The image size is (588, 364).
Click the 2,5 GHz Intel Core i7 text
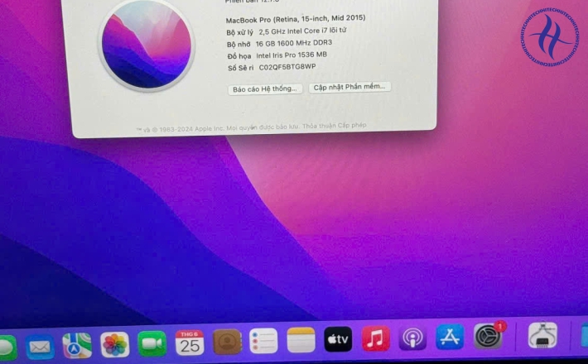click(x=302, y=31)
